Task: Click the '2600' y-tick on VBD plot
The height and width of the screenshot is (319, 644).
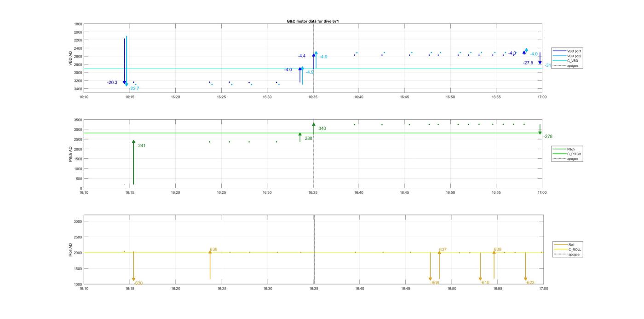Action: (x=78, y=57)
